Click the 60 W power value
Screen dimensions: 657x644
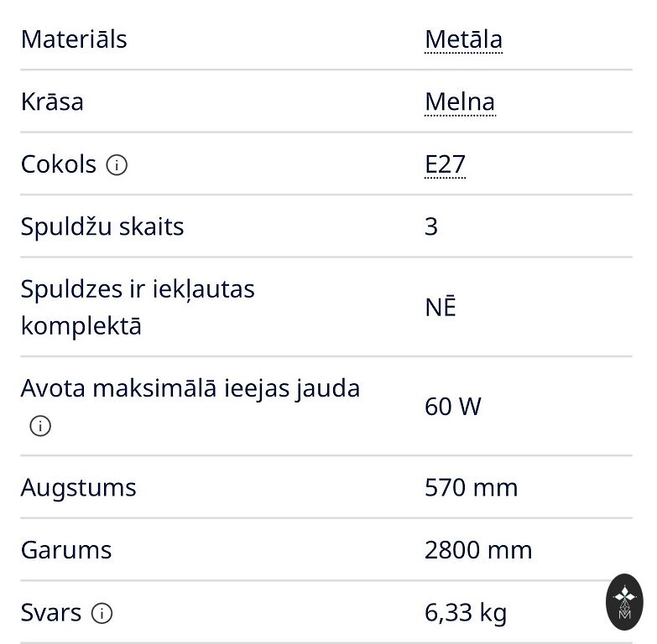coord(453,407)
